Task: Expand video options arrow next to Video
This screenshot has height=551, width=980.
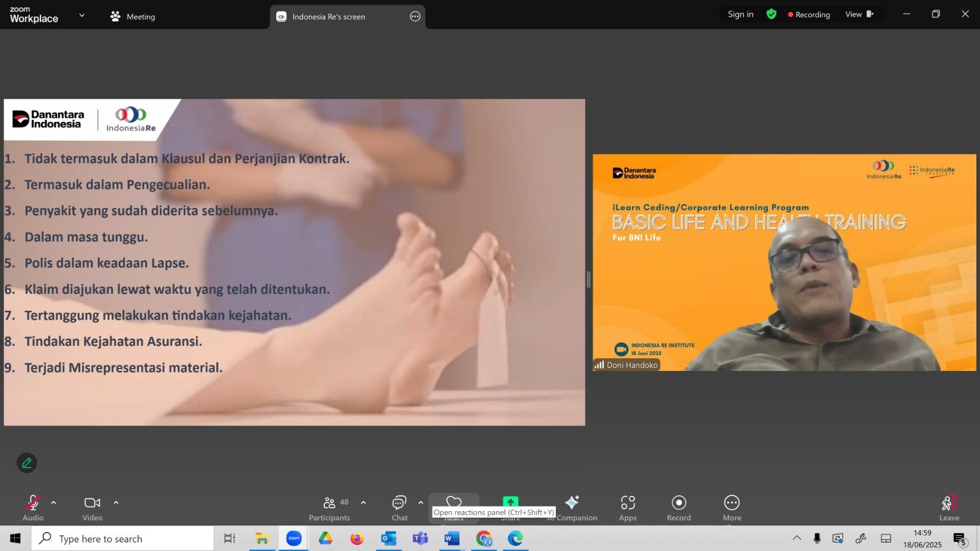Action: [116, 503]
